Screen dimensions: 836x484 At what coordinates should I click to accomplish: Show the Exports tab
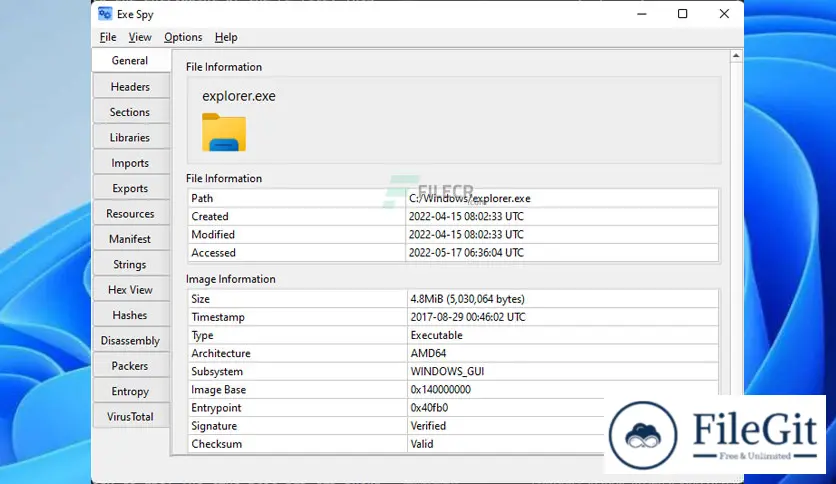pos(131,188)
